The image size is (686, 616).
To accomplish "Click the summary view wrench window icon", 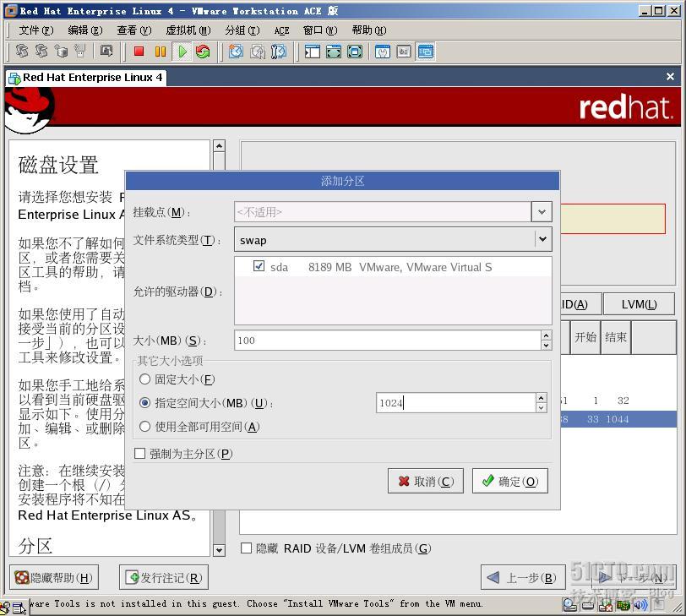I will coord(383,52).
